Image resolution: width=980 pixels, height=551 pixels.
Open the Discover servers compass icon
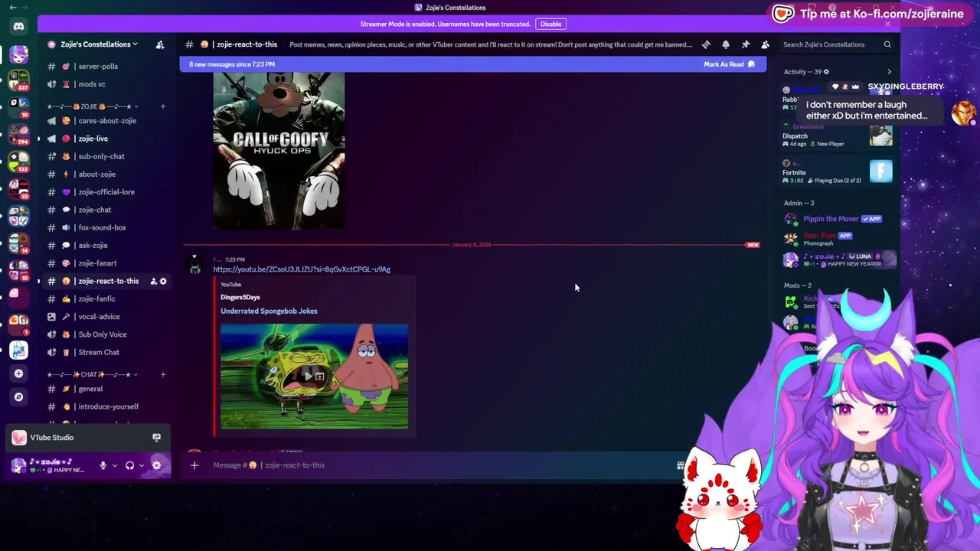[x=19, y=396]
